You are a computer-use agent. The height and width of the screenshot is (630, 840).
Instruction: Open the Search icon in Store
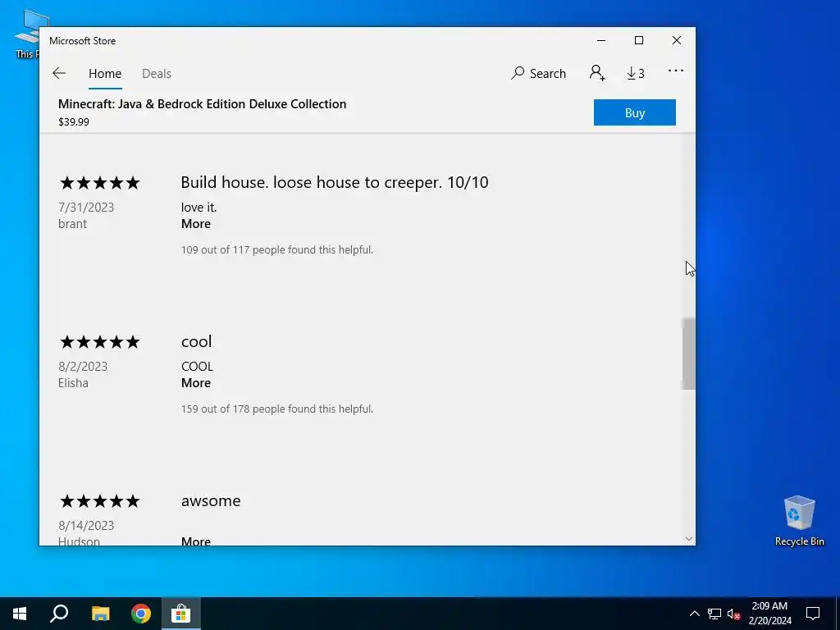tap(538, 73)
